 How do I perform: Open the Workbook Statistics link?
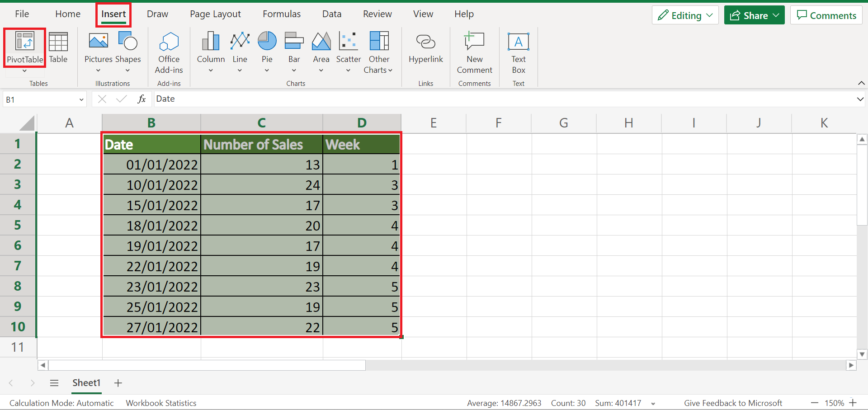coord(161,403)
